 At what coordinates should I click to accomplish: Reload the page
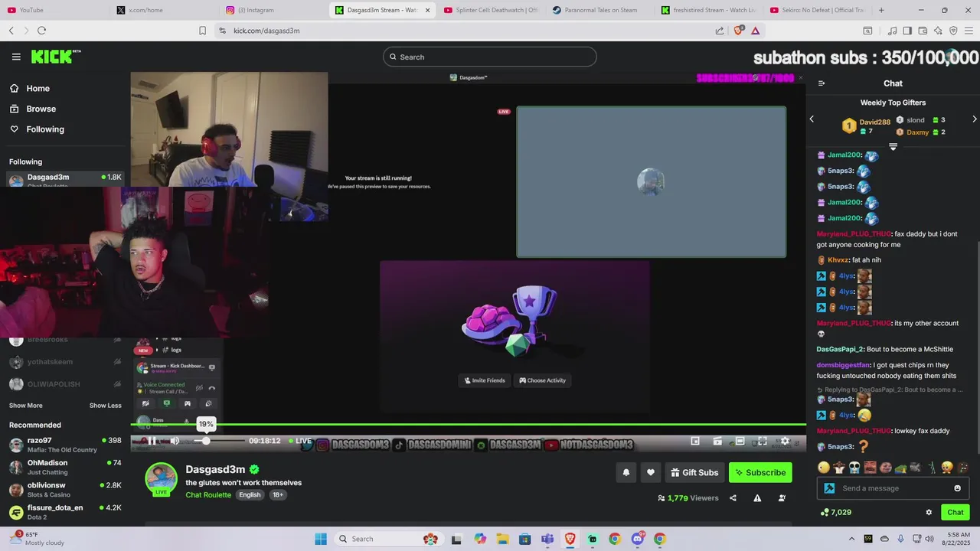(41, 31)
